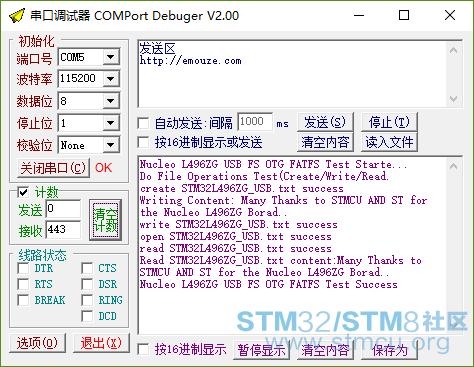Viewport: 474px width, 367px height.
Task: Click 清空内容 button beside 暂停显示
Action: click(325, 350)
